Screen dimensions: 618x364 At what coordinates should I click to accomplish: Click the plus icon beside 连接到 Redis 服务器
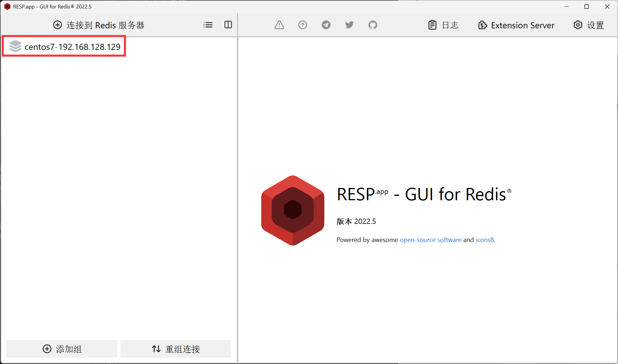[57, 25]
